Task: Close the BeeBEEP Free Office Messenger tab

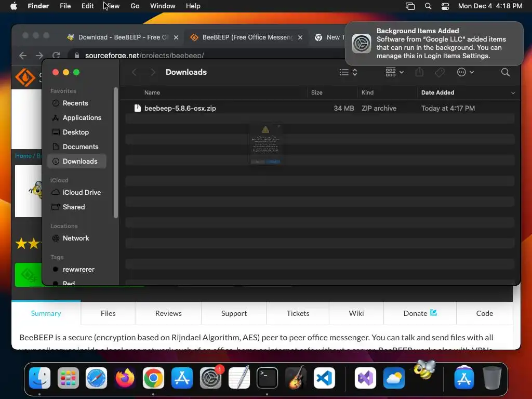Action: coord(300,37)
